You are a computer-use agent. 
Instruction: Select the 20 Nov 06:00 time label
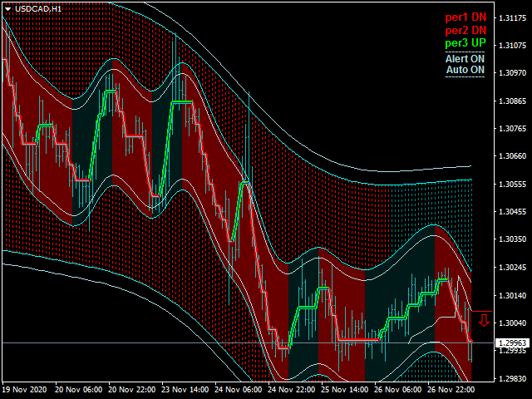coord(79,390)
